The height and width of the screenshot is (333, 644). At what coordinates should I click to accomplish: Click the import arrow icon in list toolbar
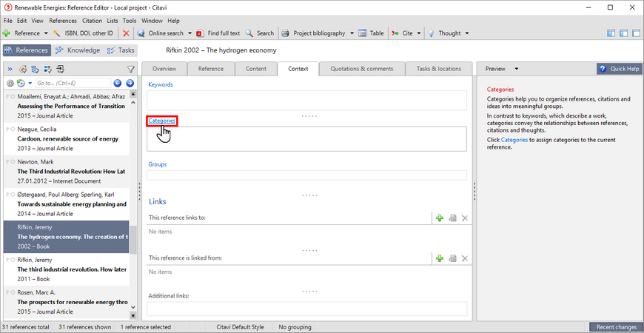click(61, 69)
